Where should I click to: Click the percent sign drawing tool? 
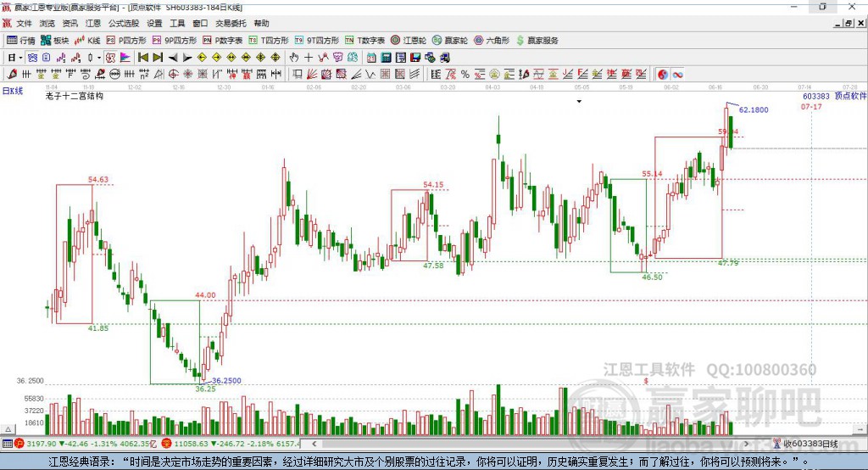[465, 75]
